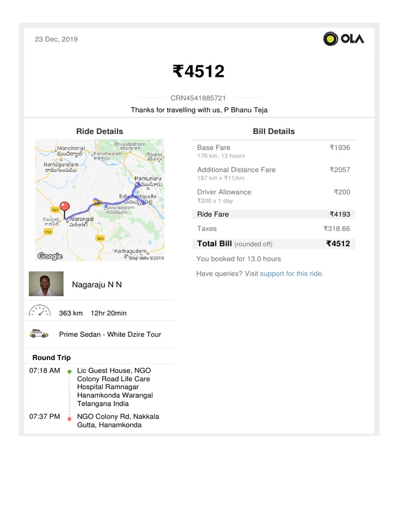The image size is (399, 532).
Task: Click the NGO Colony Rd drop address
Action: click(118, 420)
